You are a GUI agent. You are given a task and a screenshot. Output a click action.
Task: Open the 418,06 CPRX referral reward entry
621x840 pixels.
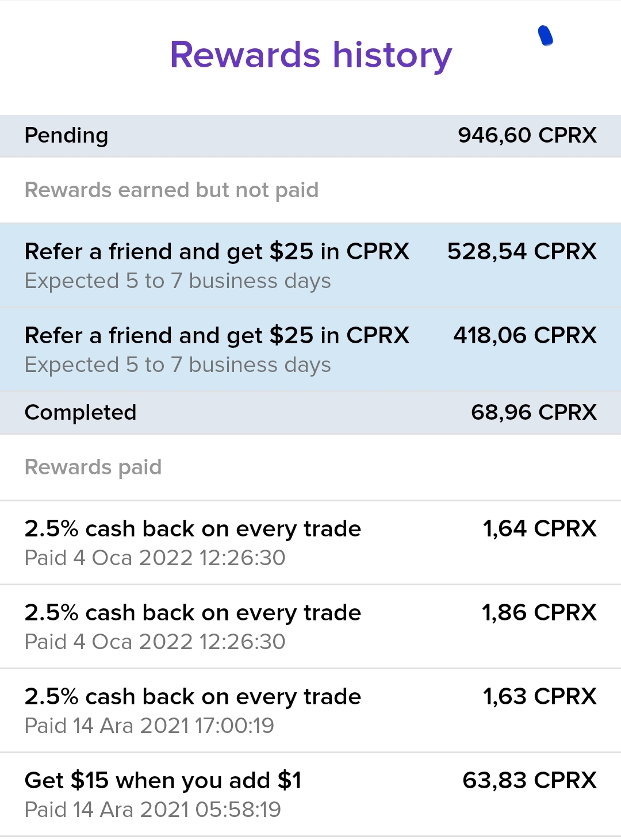[x=310, y=350]
